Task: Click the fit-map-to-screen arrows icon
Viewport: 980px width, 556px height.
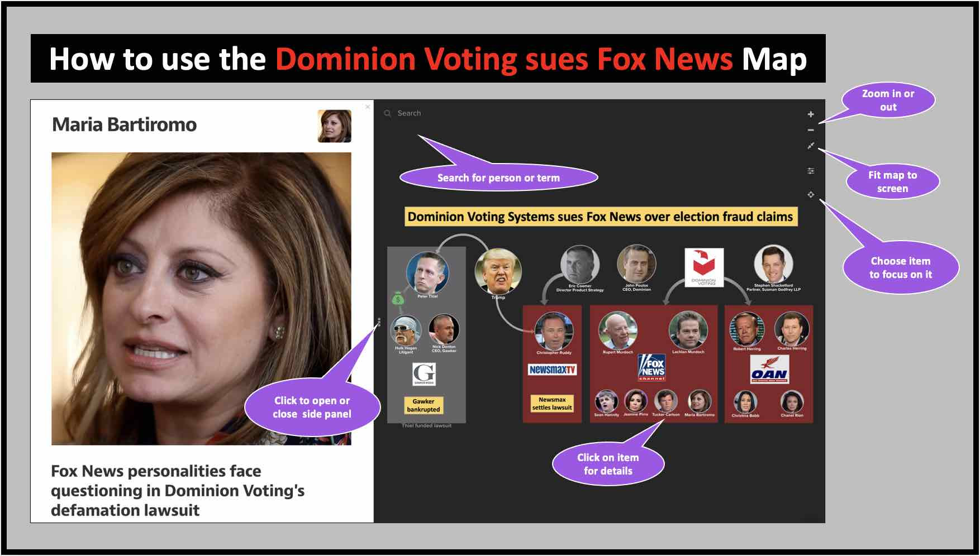Action: click(811, 146)
